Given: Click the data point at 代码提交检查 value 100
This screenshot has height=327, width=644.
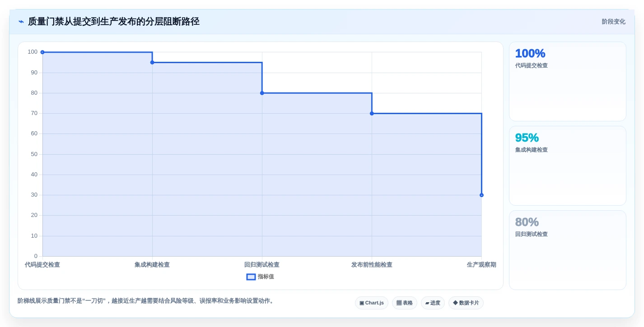Looking at the screenshot, I should [42, 52].
